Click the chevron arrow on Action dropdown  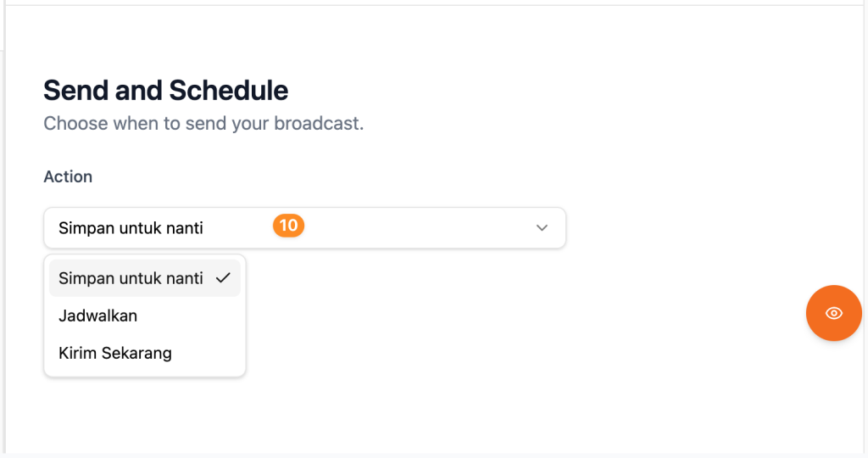coord(542,228)
